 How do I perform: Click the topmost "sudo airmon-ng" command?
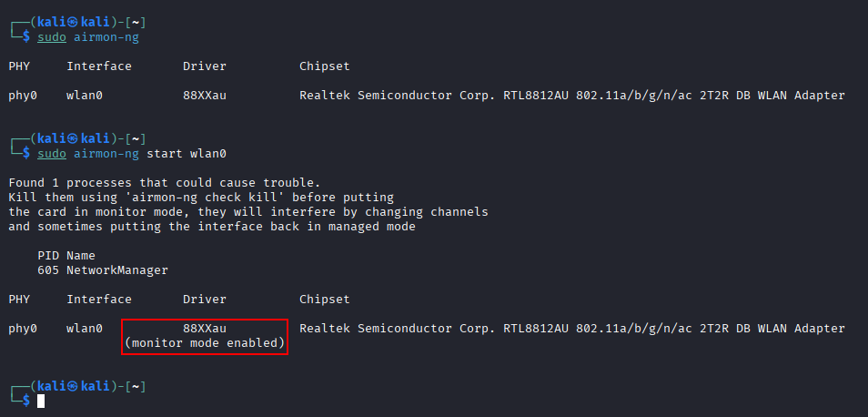[x=87, y=37]
